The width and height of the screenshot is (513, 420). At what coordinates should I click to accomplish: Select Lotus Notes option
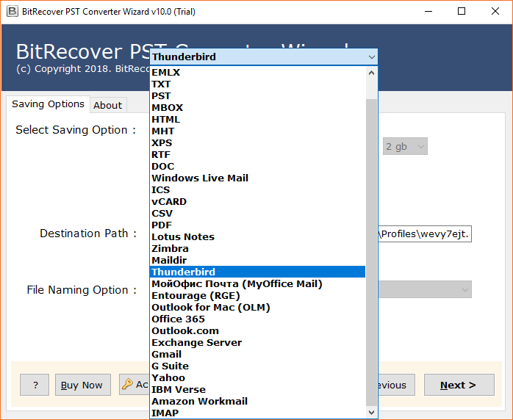pos(257,237)
